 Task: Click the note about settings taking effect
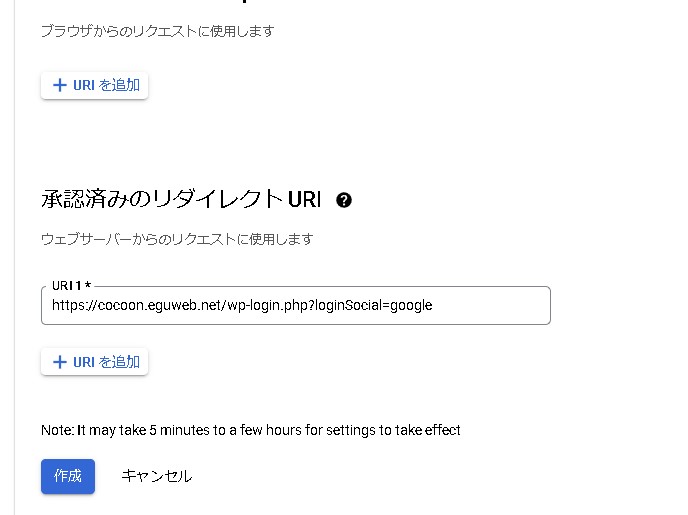(x=250, y=430)
